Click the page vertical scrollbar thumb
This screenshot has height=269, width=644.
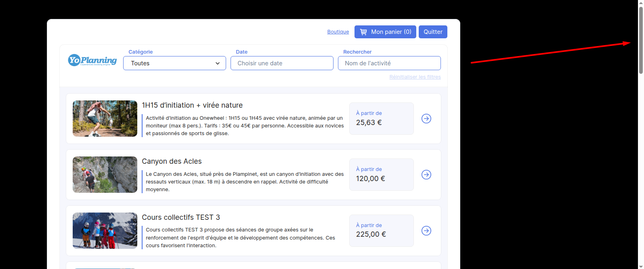[641, 40]
